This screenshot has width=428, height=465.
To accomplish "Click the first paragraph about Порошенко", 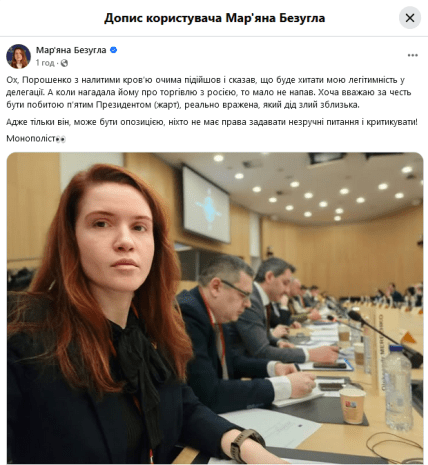I will click(209, 92).
